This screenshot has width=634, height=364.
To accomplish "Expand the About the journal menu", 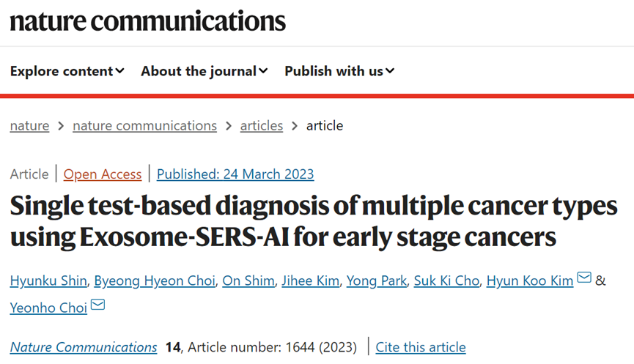I will point(204,71).
